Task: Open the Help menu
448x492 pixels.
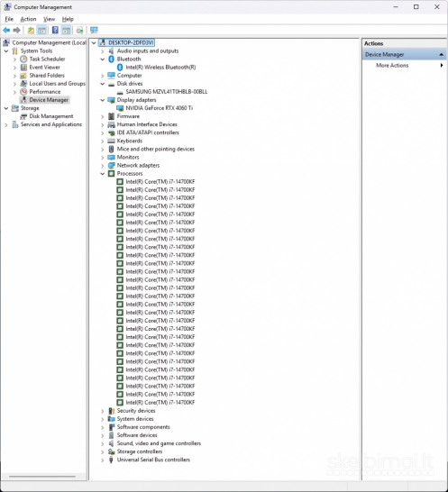Action: pyautogui.click(x=68, y=19)
